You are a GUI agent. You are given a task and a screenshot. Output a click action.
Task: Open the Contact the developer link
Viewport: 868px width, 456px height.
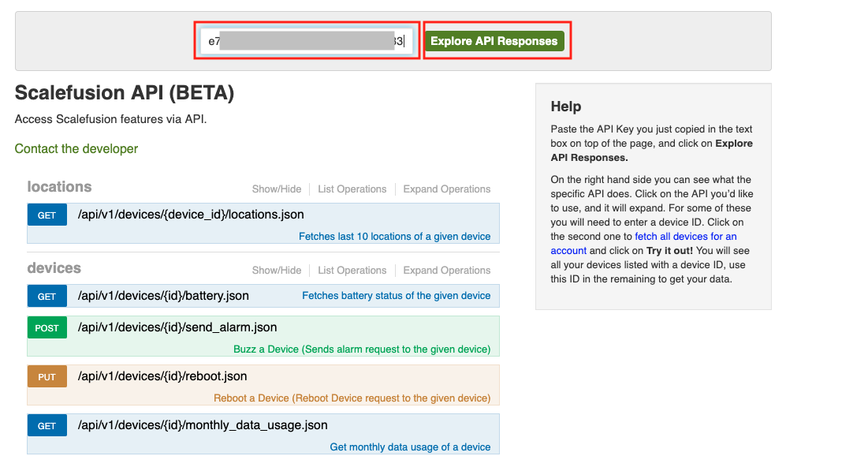pyautogui.click(x=76, y=148)
